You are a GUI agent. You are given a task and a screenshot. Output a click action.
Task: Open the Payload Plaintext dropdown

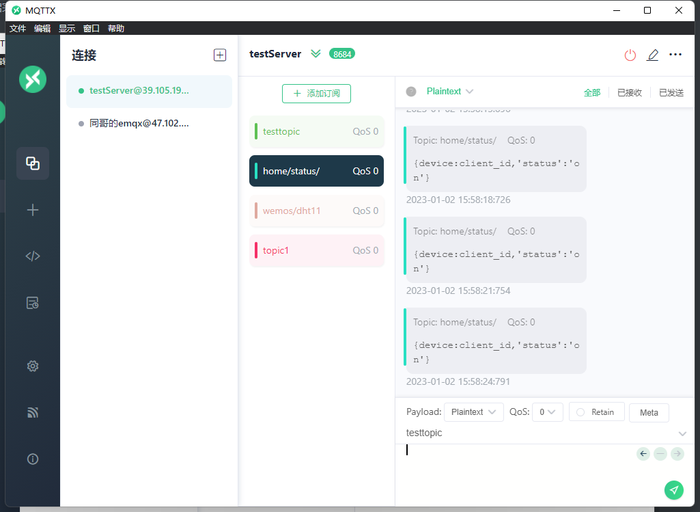pyautogui.click(x=474, y=412)
